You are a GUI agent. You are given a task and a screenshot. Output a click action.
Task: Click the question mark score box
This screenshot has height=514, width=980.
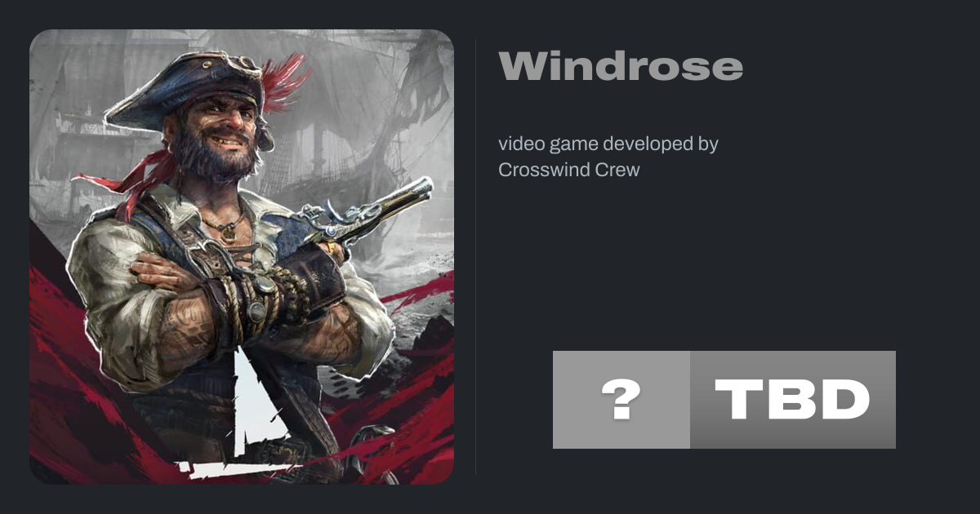click(621, 400)
